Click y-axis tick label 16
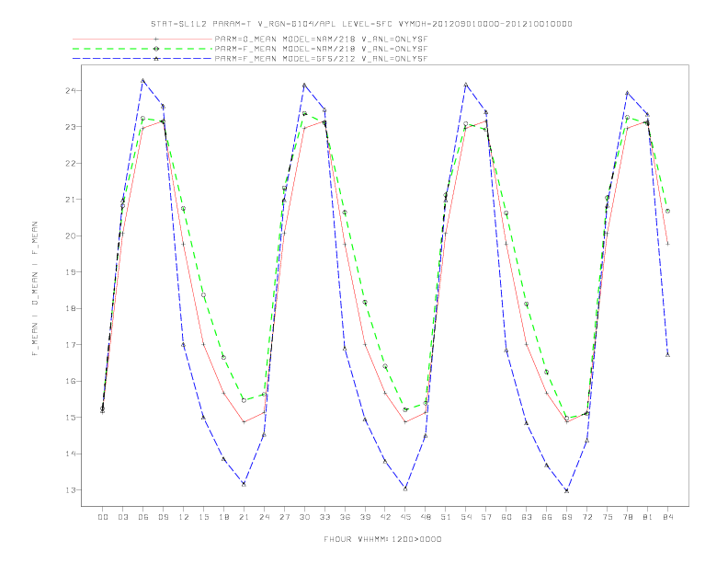Image resolution: width=728 pixels, height=563 pixels. [x=71, y=381]
